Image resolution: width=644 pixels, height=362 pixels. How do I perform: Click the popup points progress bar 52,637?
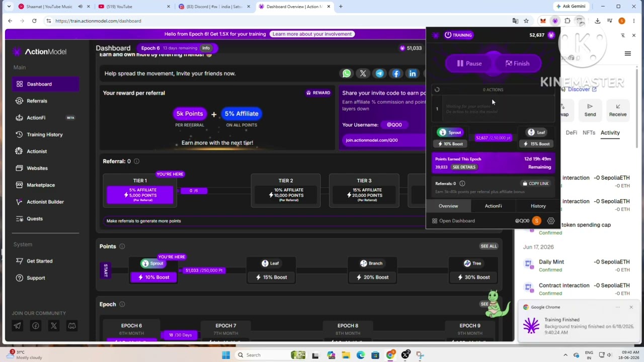click(x=494, y=138)
